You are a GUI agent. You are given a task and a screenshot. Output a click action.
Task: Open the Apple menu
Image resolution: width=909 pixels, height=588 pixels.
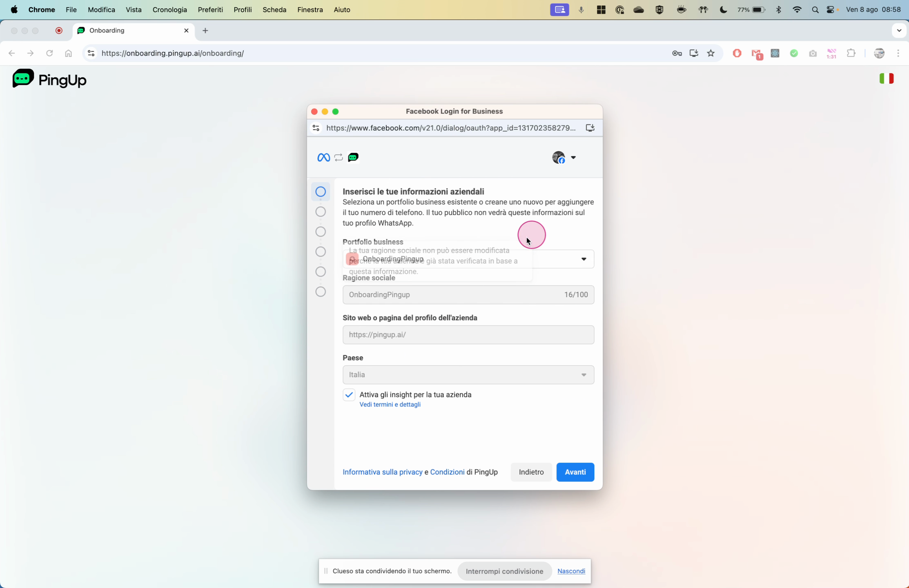point(14,9)
